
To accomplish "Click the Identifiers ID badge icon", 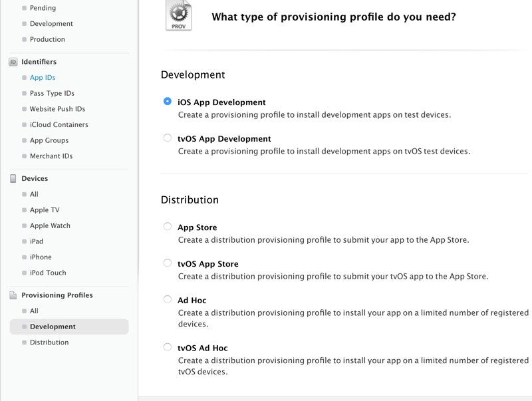I will (x=13, y=62).
